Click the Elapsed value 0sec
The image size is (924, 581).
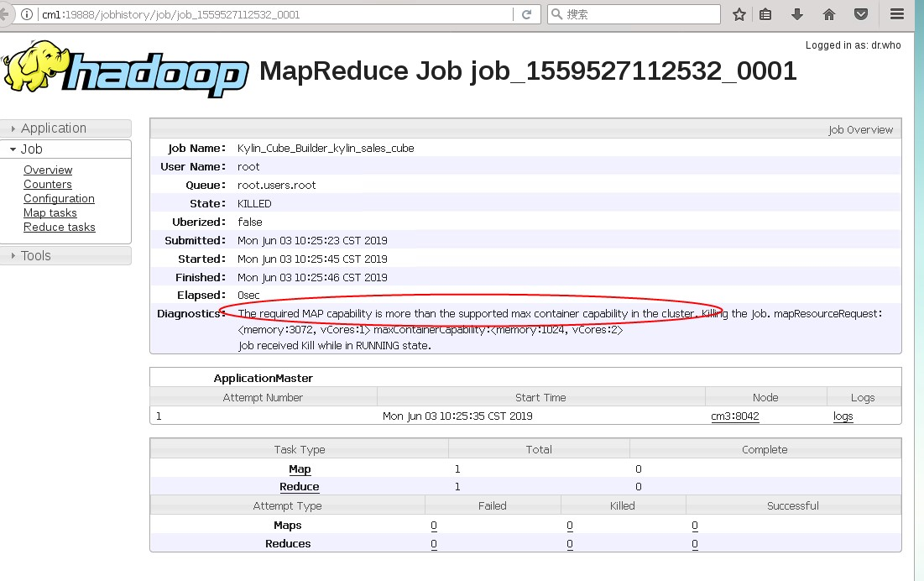[x=248, y=296]
